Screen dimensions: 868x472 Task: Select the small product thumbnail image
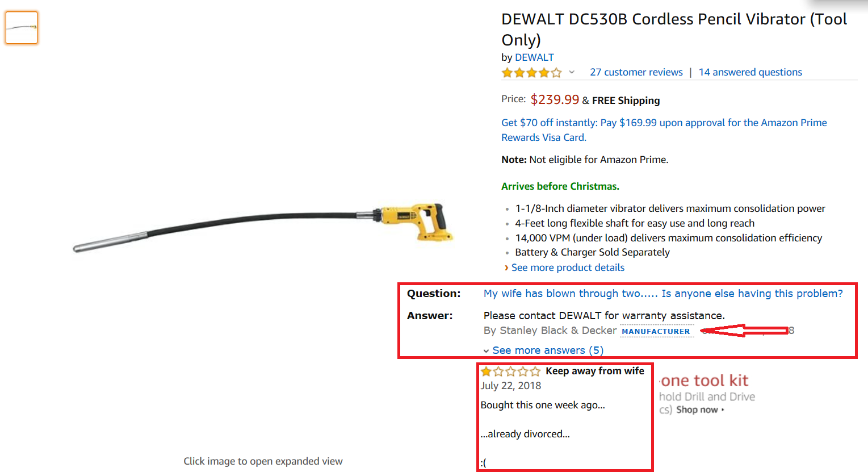(22, 27)
